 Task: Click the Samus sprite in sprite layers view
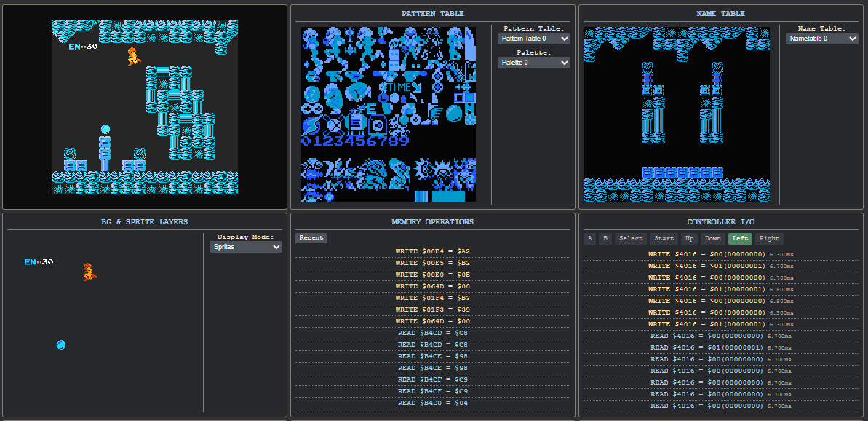pyautogui.click(x=87, y=272)
